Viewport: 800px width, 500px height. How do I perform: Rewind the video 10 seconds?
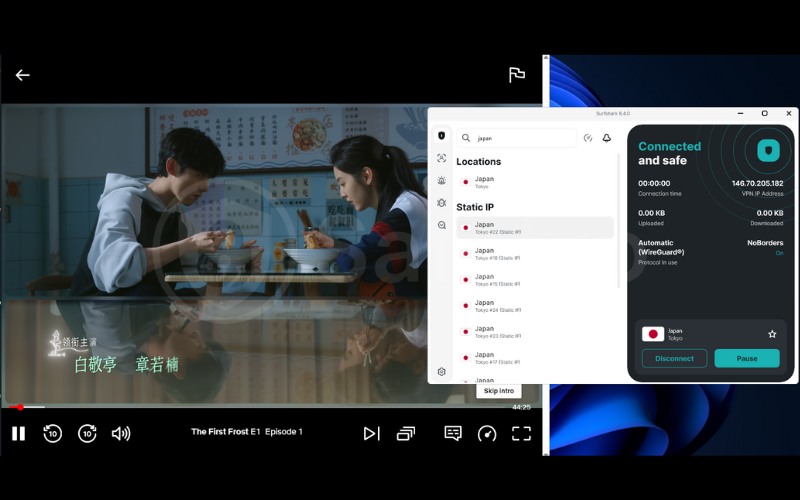[x=53, y=433]
